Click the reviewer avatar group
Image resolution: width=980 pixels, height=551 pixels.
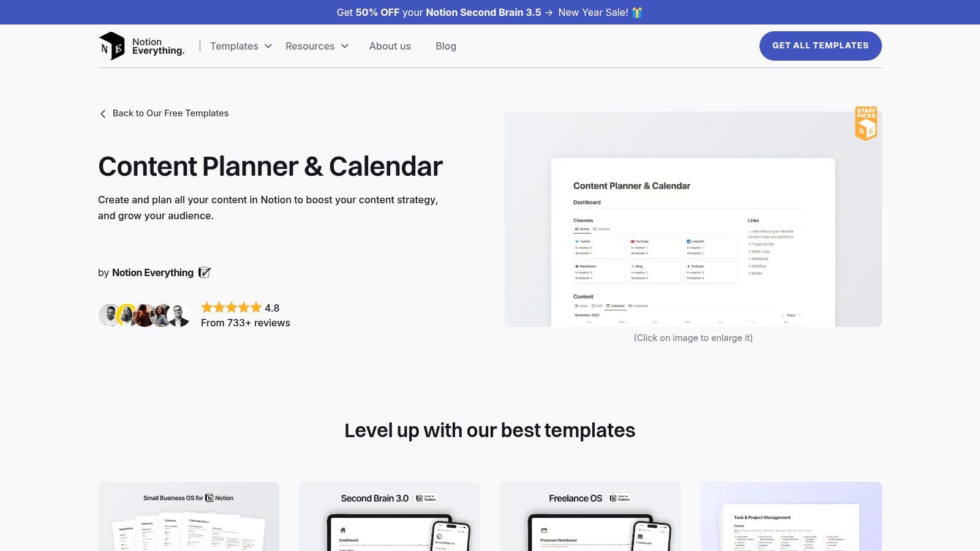point(144,315)
